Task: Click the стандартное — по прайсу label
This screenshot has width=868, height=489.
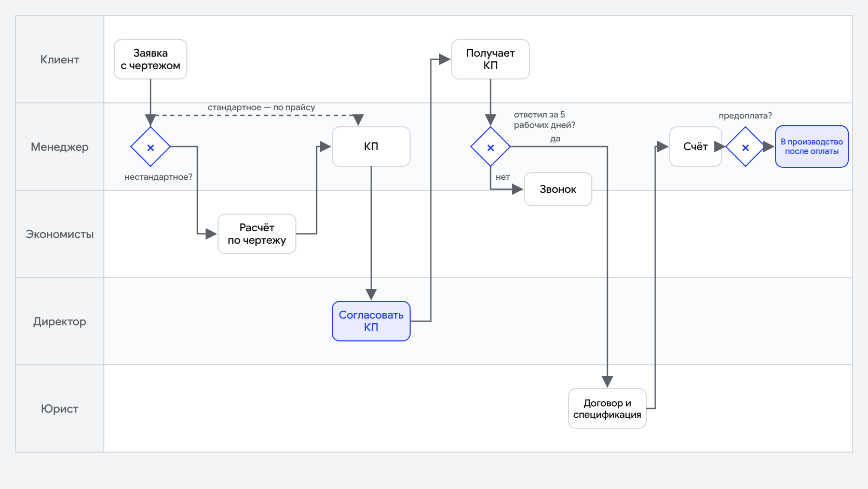Action: coord(261,107)
